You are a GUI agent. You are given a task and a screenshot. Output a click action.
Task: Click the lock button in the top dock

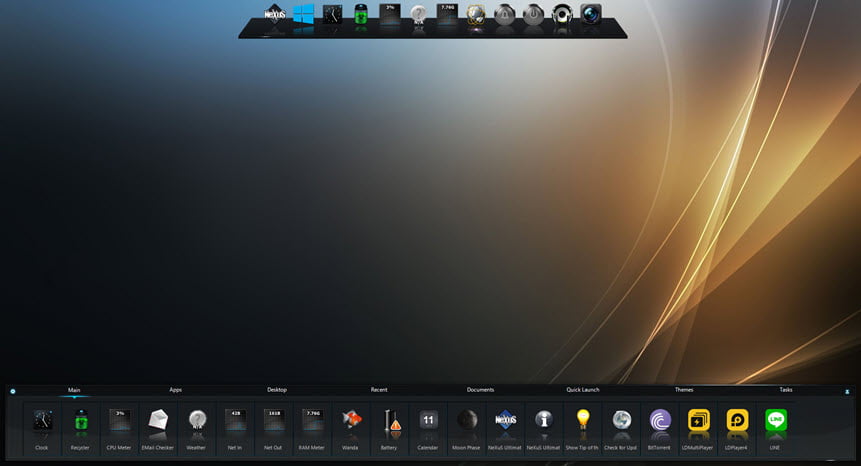tap(505, 15)
